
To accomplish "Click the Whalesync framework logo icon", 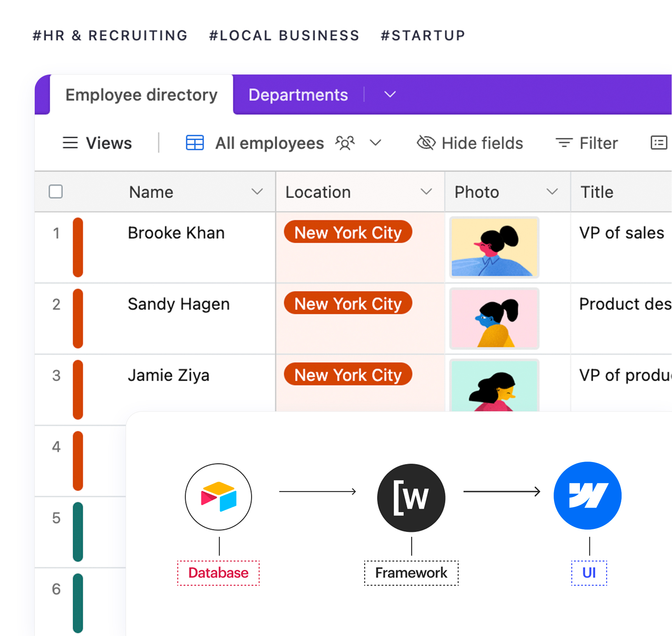I will (411, 497).
